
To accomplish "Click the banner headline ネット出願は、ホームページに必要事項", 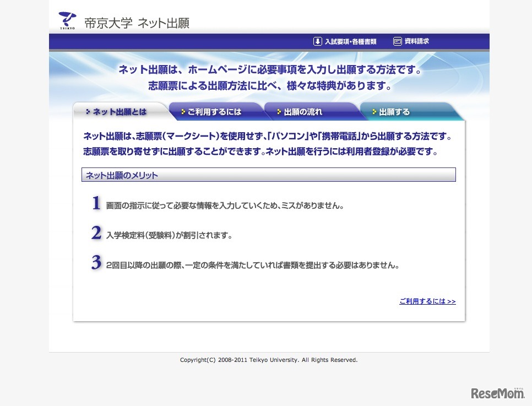I will [x=270, y=70].
